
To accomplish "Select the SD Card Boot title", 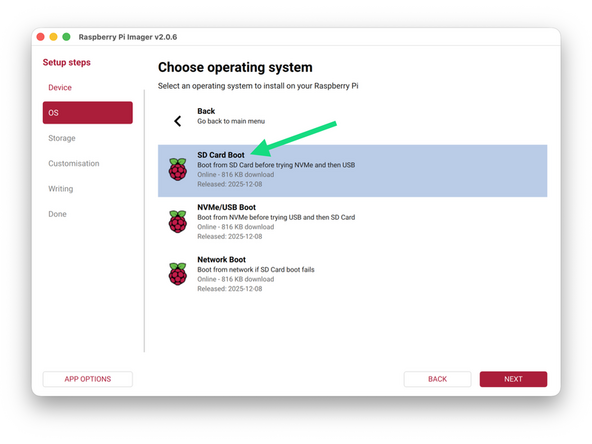I will point(221,155).
